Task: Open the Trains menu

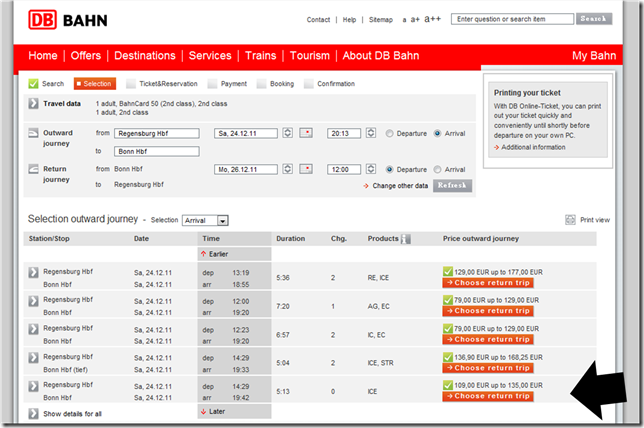Action: point(260,55)
